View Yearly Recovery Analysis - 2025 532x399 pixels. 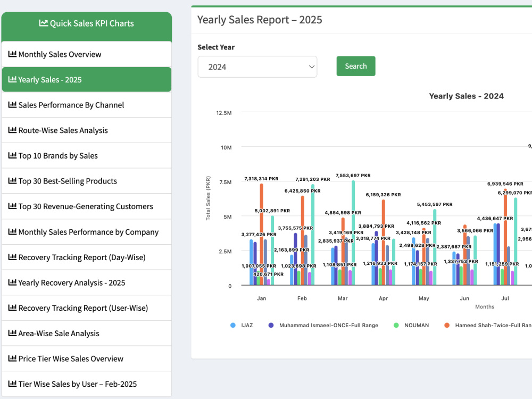point(87,282)
